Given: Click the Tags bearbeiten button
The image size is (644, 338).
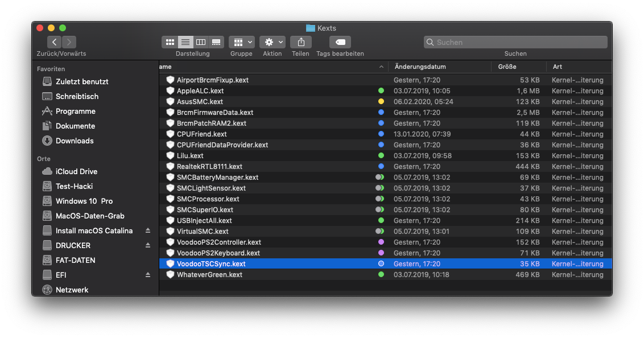Looking at the screenshot, I should click(340, 42).
